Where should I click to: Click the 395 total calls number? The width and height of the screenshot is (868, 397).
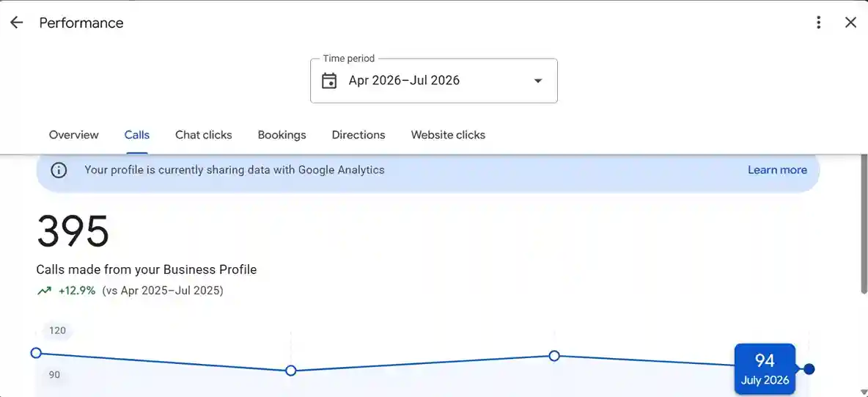[x=73, y=232]
